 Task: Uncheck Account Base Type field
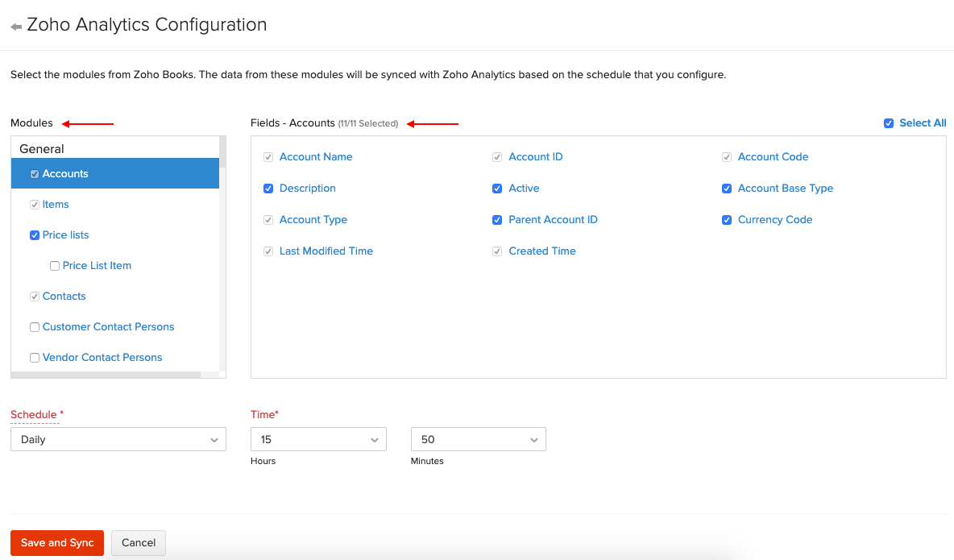pyautogui.click(x=727, y=189)
